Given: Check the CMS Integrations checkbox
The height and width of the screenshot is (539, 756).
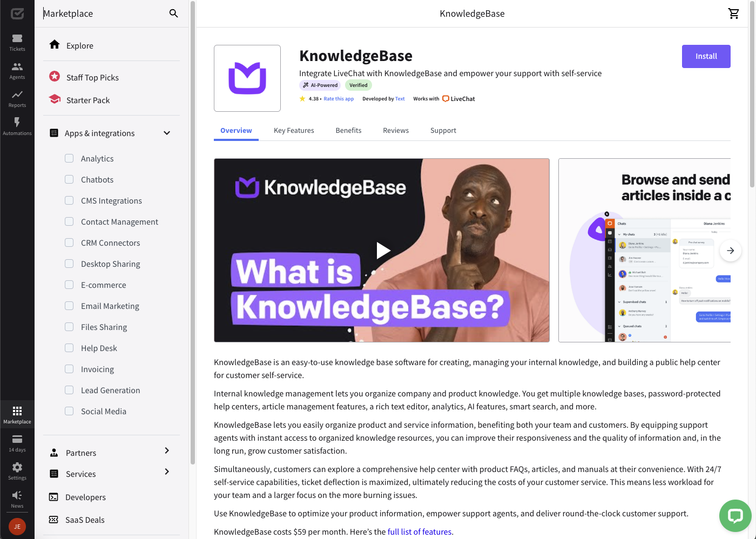Looking at the screenshot, I should tap(69, 200).
